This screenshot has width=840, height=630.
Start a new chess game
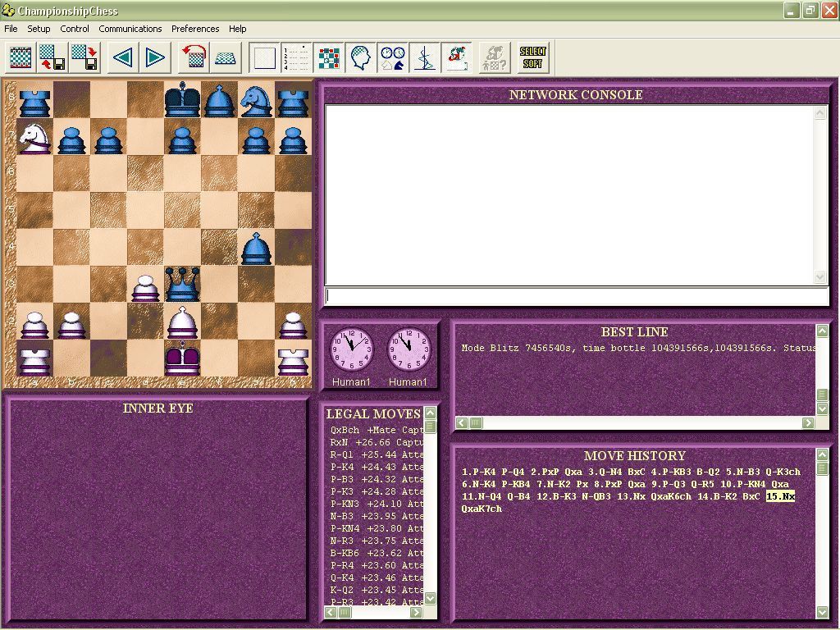(x=21, y=58)
